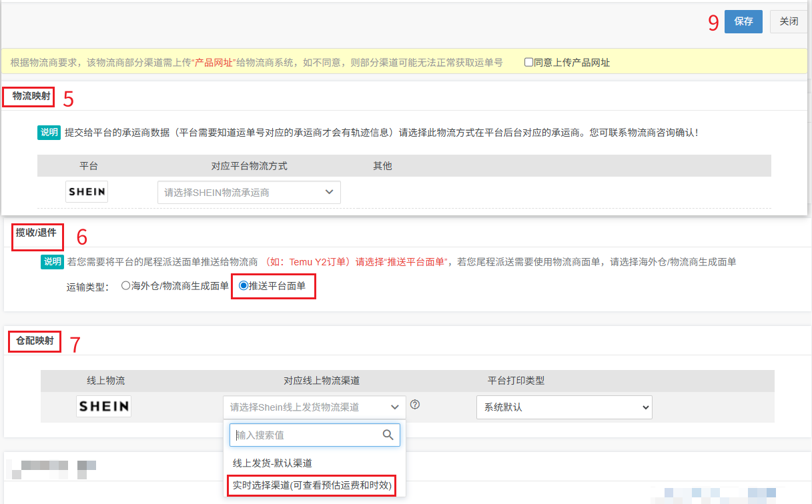Viewport: 812px width, 504px height.
Task: Click the SHEIN logo in 仓配映射 section
Action: [x=103, y=406]
